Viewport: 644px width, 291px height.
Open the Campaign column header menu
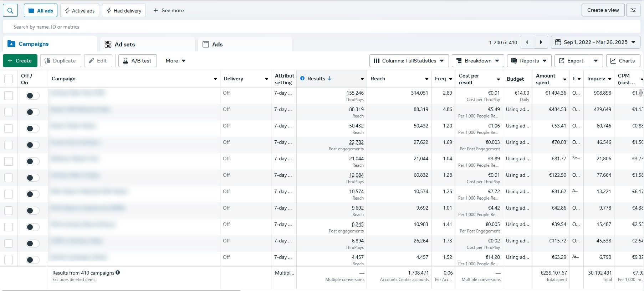point(215,79)
